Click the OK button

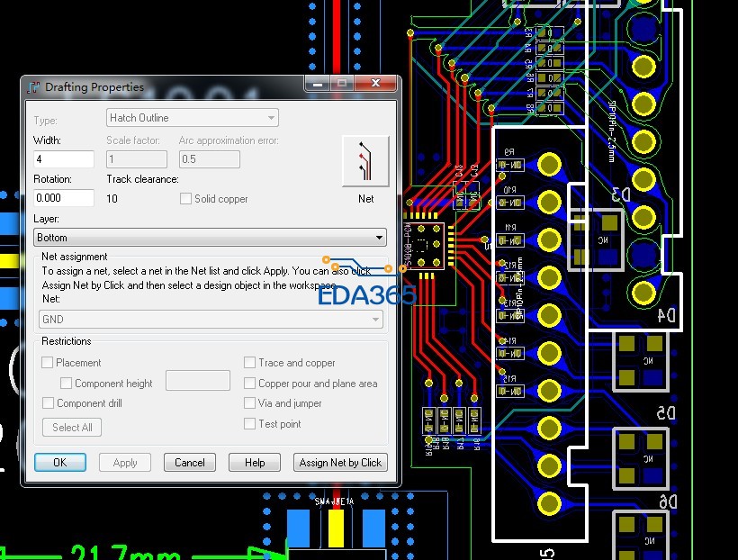pos(60,463)
